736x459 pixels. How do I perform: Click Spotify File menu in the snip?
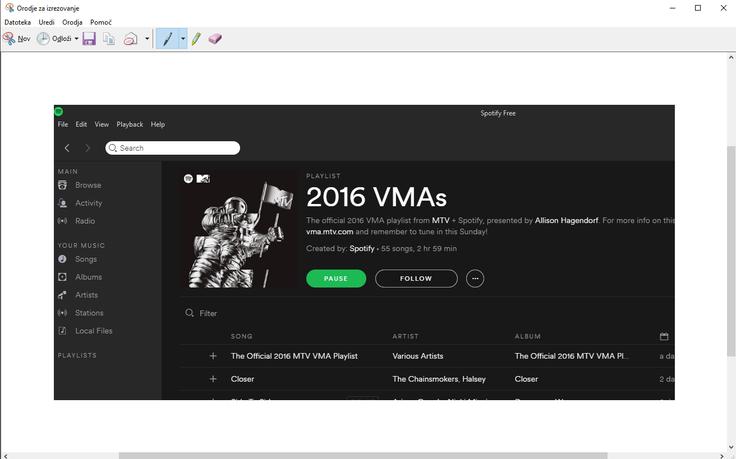(63, 124)
